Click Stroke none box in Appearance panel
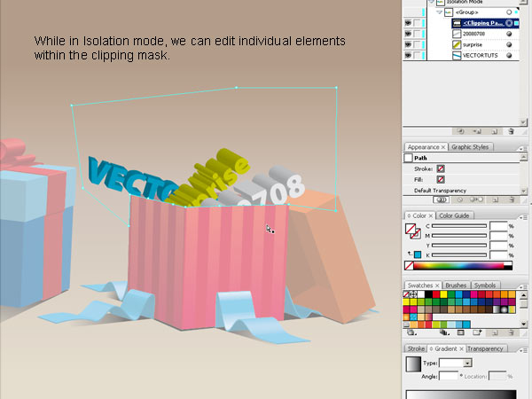Viewport: 532px width, 399px height. (441, 168)
